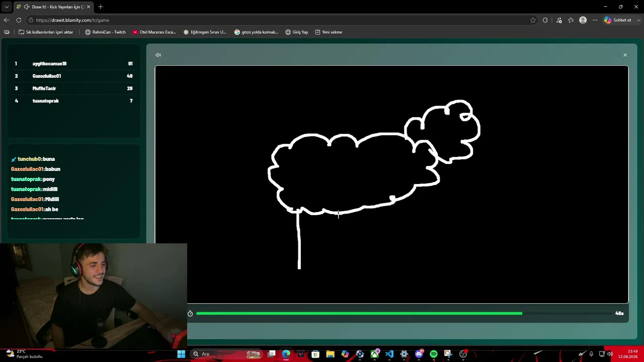Open Visual Studio Code from the taskbar
Image resolution: width=644 pixels, height=362 pixels.
[x=389, y=354]
